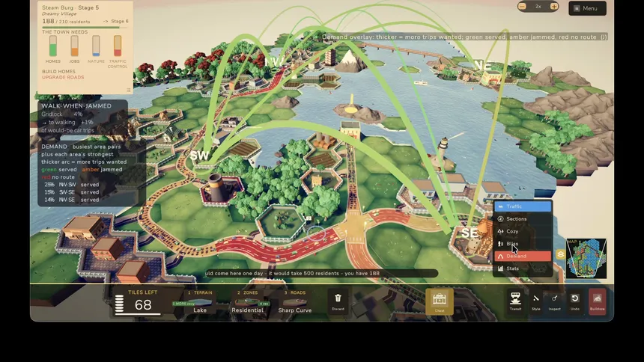
Task: Click the "UPGRADE ROADS" hint
Action: [x=63, y=77]
